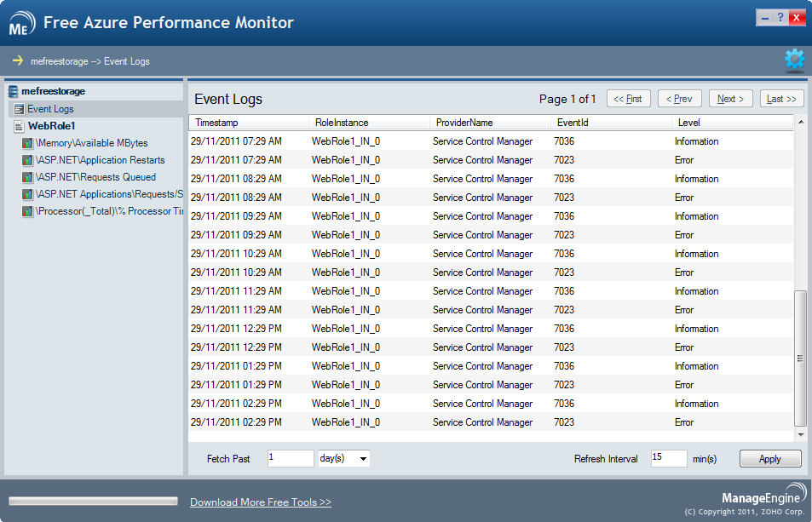Click the Requests Queued counter icon

(27, 177)
